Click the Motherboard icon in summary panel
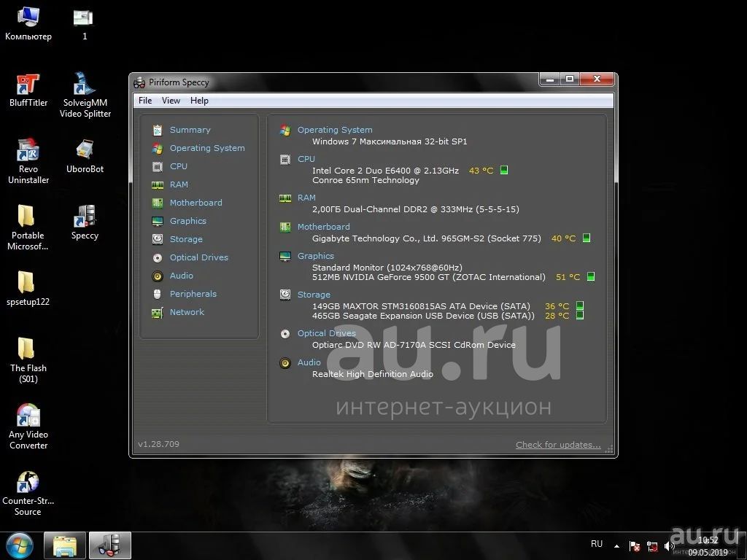Screen dimensions: 747x560 [285, 227]
